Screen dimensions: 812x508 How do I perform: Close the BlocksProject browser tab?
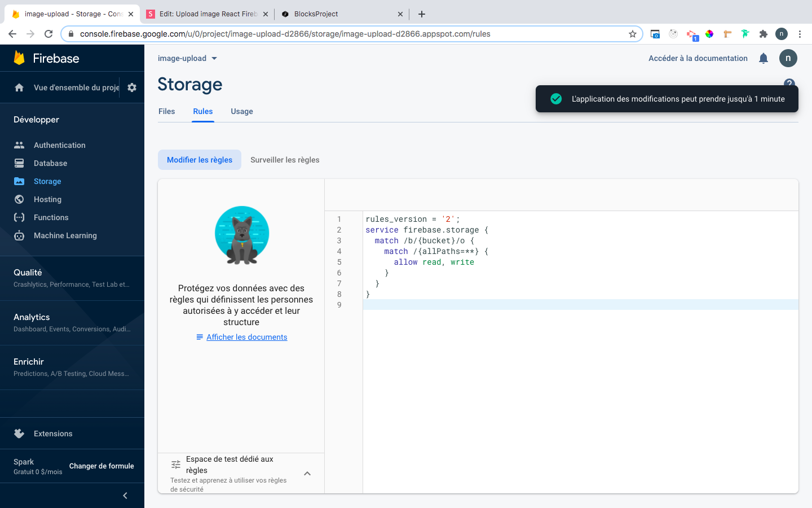click(x=400, y=14)
